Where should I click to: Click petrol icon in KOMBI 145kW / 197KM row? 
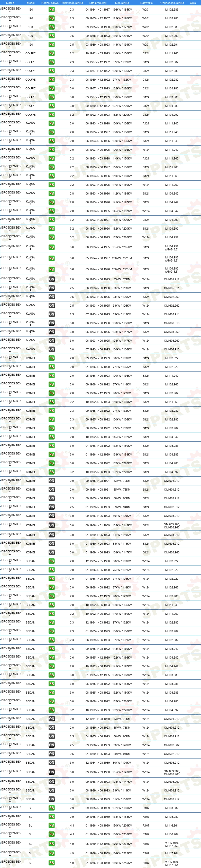[51, 437]
